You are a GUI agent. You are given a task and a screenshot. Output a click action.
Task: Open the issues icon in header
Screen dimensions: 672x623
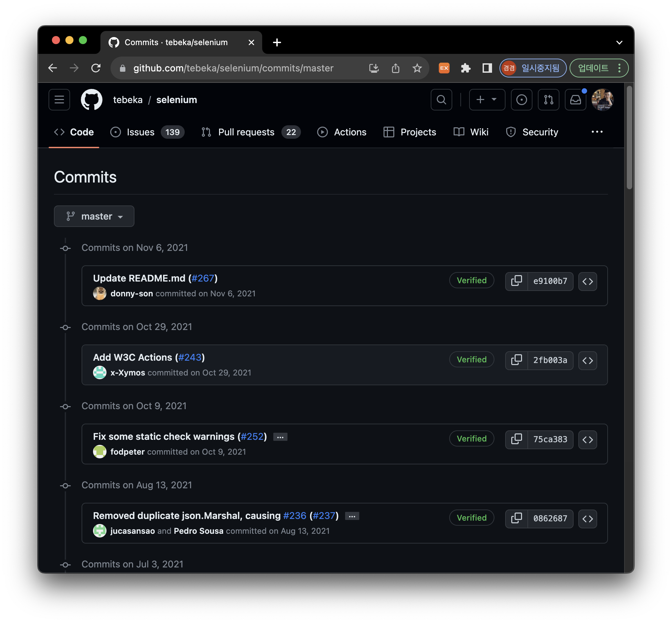tap(521, 100)
